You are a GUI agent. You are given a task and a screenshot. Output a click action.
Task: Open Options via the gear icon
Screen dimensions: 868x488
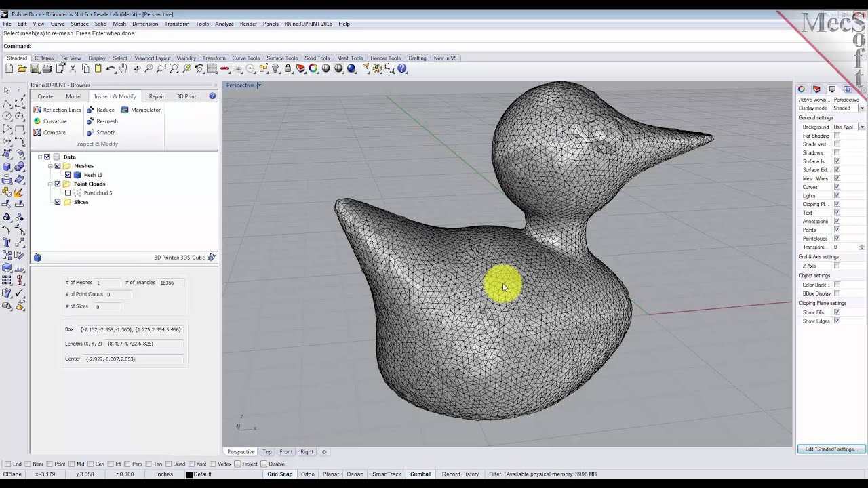point(376,68)
